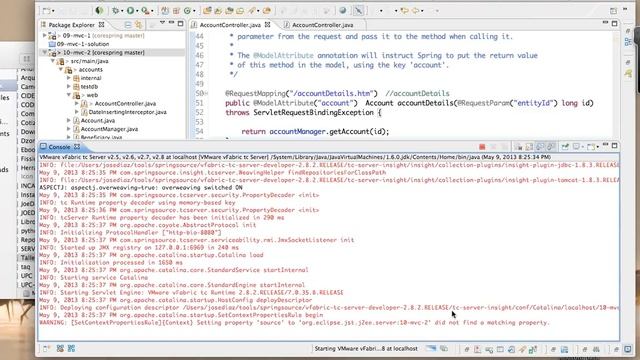This screenshot has height=360, width=640.
Task: Select AccountManager.java in Package Explorer
Action: click(x=109, y=129)
